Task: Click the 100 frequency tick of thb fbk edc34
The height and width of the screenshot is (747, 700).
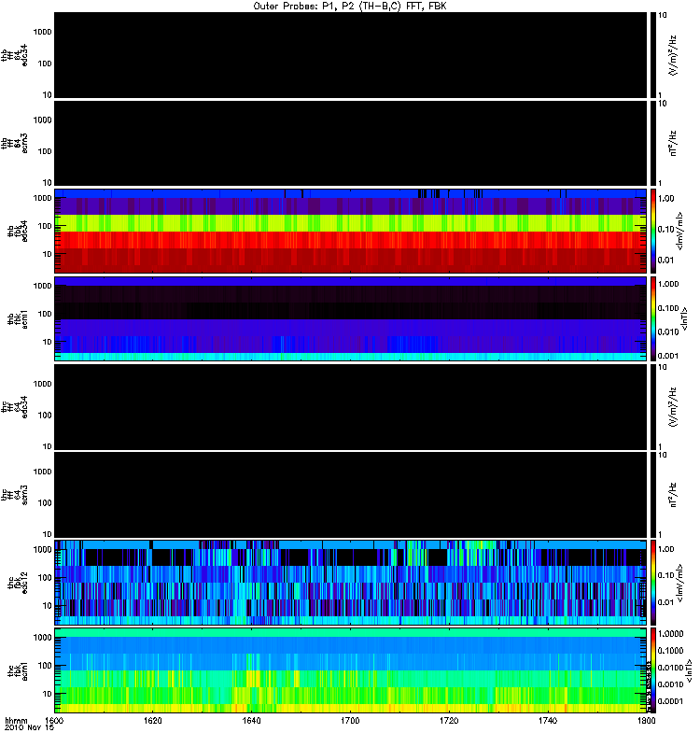Action: click(45, 226)
